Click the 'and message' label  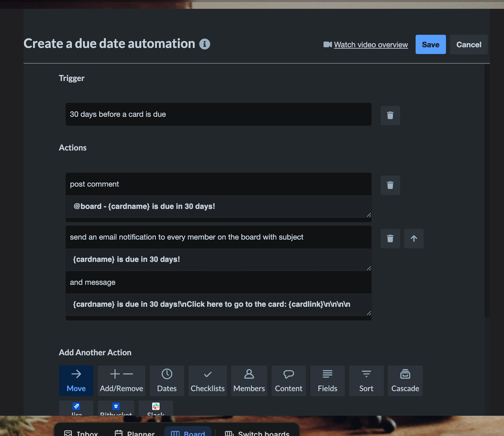click(x=92, y=282)
